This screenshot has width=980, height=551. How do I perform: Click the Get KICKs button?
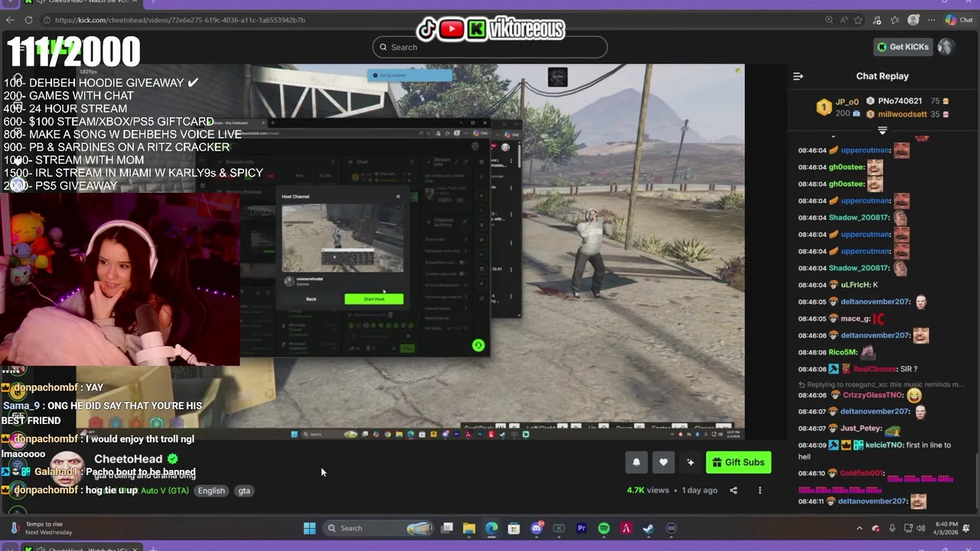(x=902, y=47)
